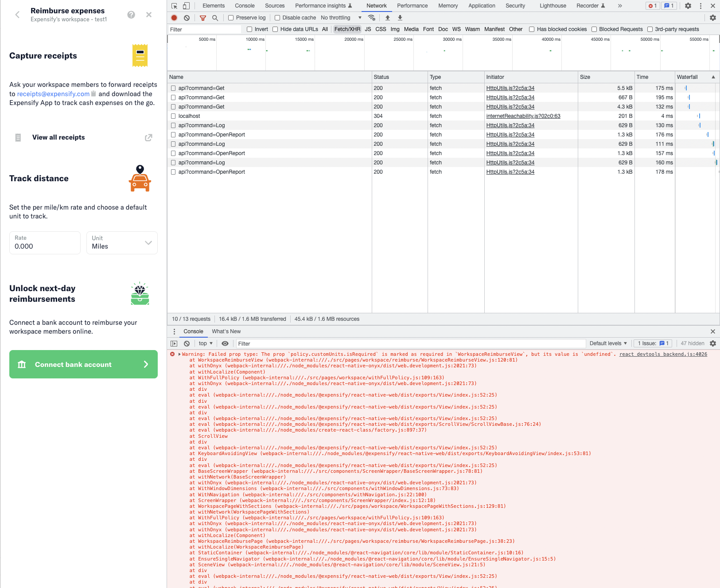Screen dimensions: 720x588
Task: Go back from Reimburse expenses page
Action: coord(18,15)
